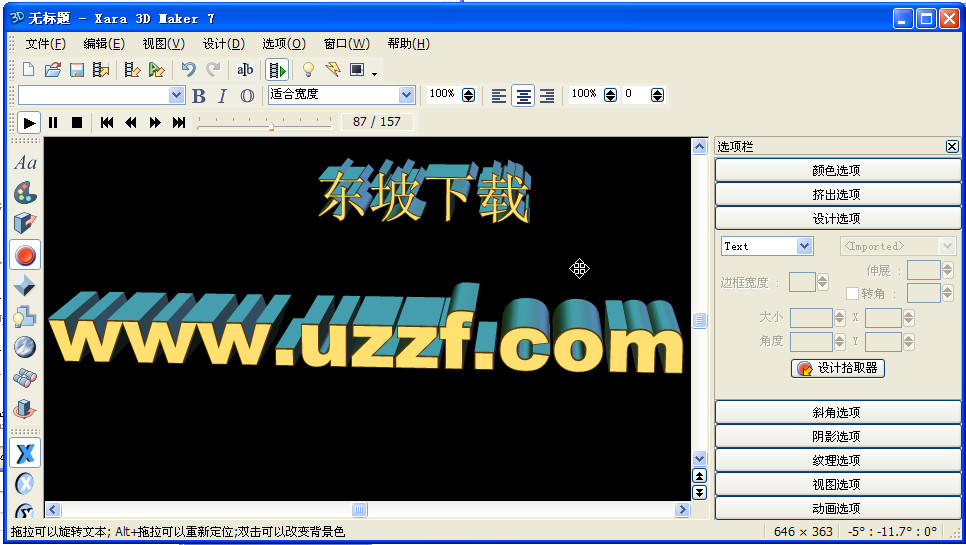Viewport: 966px width, 545px height.
Task: Click the second 100% spacing stepper arrows
Action: tap(611, 95)
